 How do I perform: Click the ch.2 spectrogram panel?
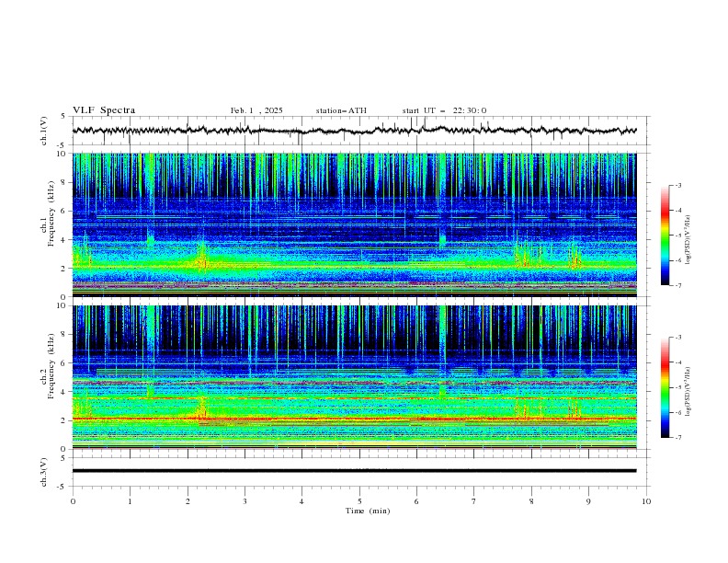[354, 377]
